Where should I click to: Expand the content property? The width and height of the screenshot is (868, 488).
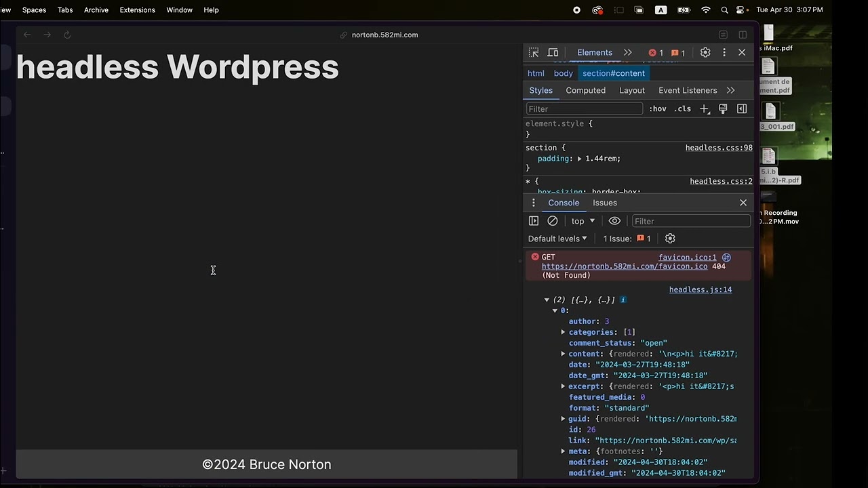[x=563, y=354]
